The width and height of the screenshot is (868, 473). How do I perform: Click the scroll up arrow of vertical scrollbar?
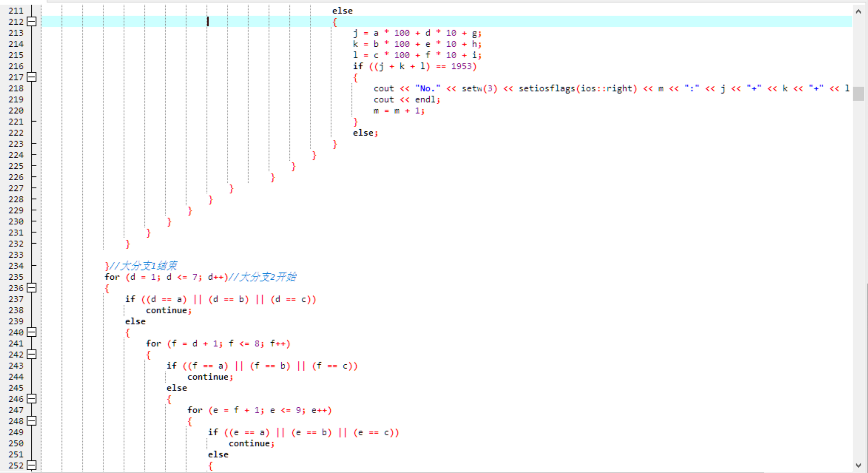click(x=858, y=12)
